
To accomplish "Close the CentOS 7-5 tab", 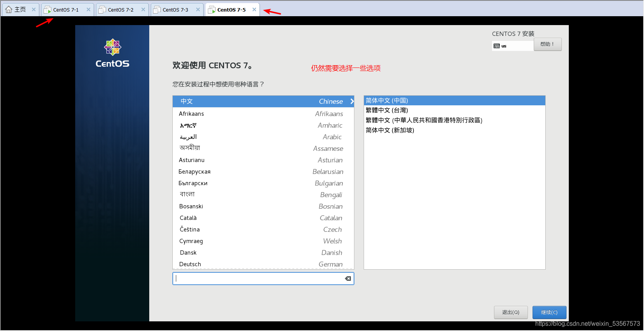I will pos(254,10).
